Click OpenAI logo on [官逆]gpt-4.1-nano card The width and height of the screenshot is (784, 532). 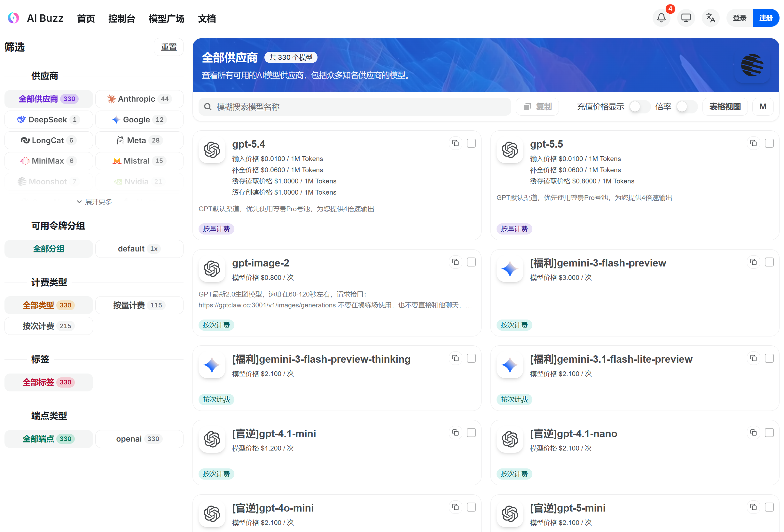tap(510, 440)
